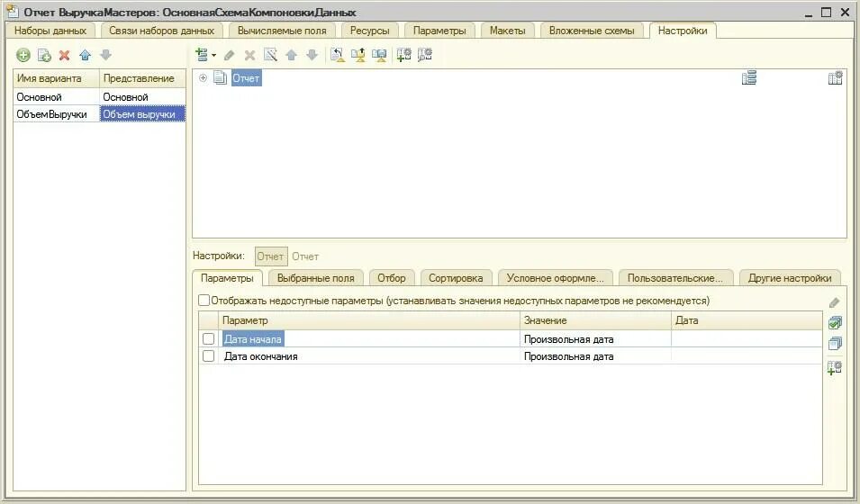Click the structure list icon in Отчет row
This screenshot has width=860, height=504.
[749, 78]
